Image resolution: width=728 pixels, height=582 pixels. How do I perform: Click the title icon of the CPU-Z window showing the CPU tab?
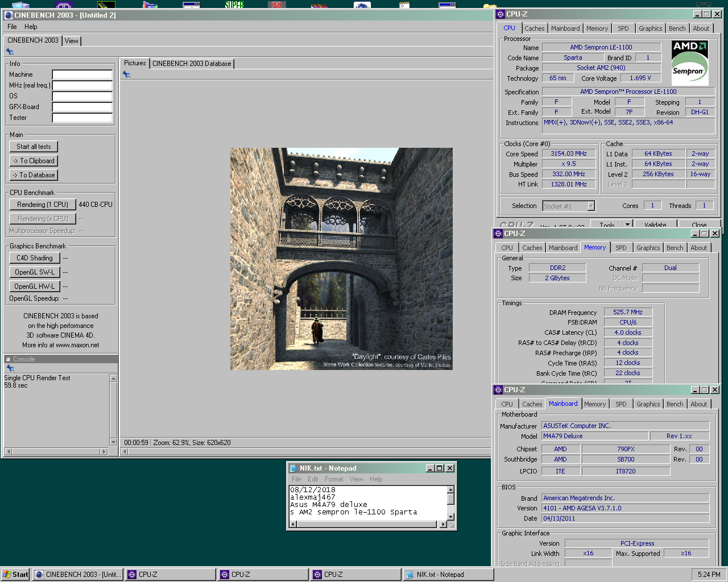pyautogui.click(x=500, y=14)
